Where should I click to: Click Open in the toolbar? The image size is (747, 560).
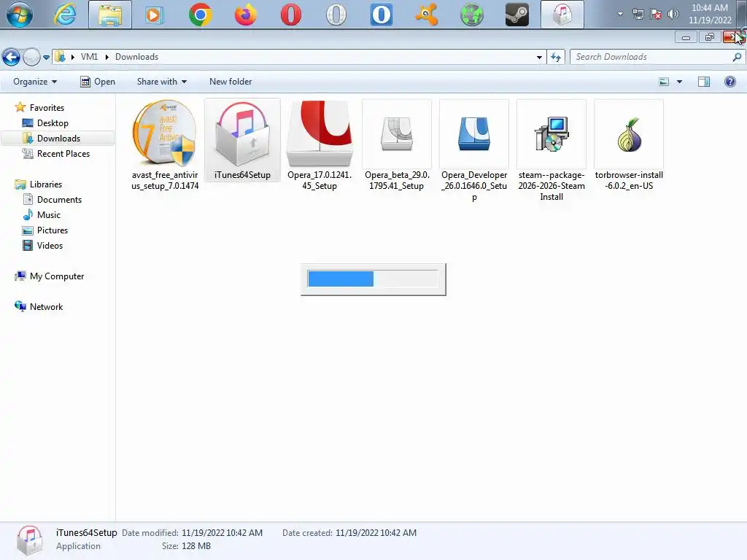[x=98, y=82]
